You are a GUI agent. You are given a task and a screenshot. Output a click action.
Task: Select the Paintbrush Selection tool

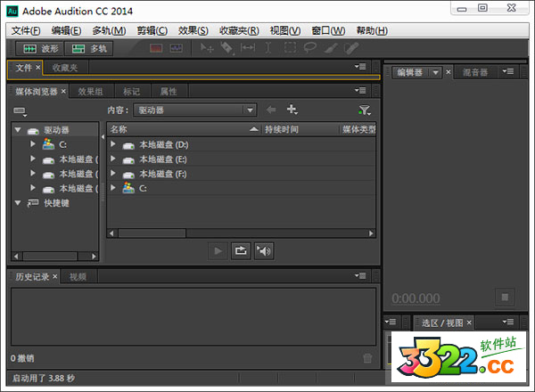[331, 48]
